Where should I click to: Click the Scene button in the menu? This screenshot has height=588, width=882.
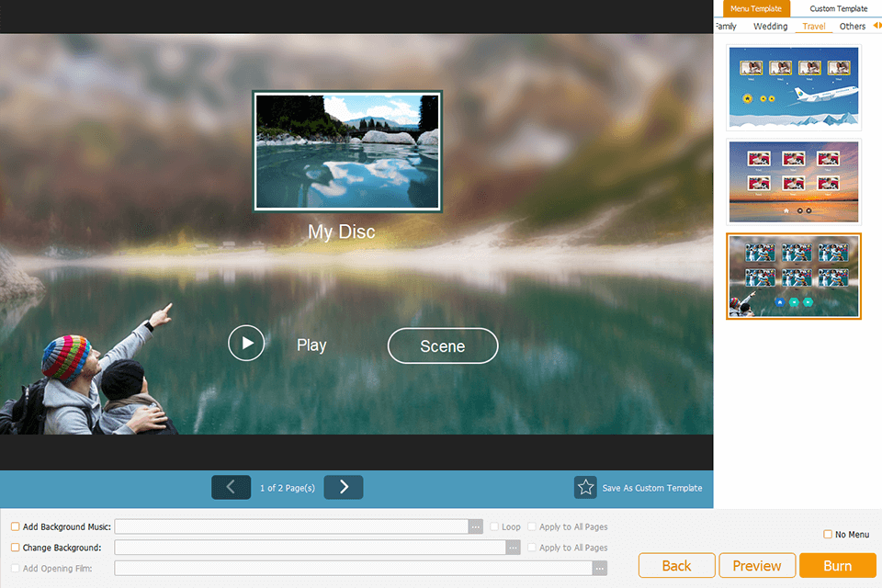[443, 345]
